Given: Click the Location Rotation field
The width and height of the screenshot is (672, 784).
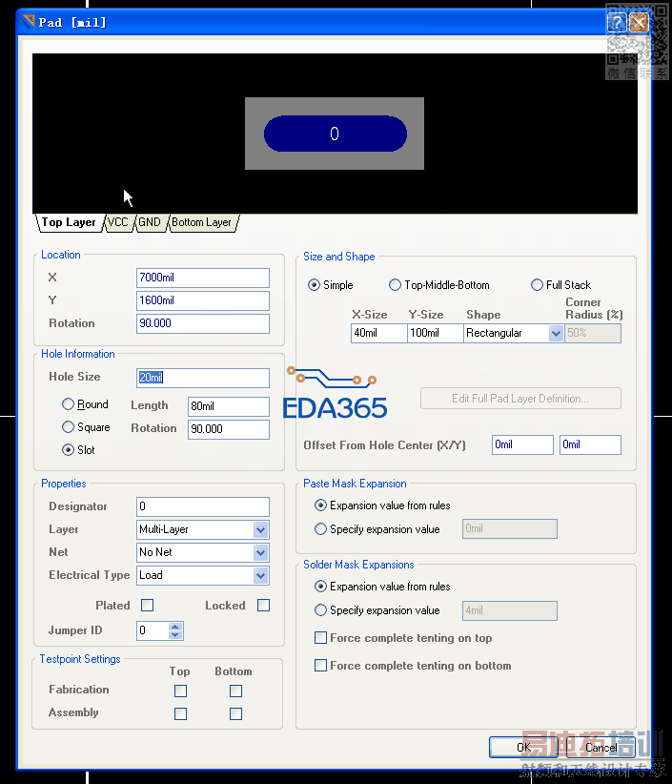Looking at the screenshot, I should pos(203,323).
